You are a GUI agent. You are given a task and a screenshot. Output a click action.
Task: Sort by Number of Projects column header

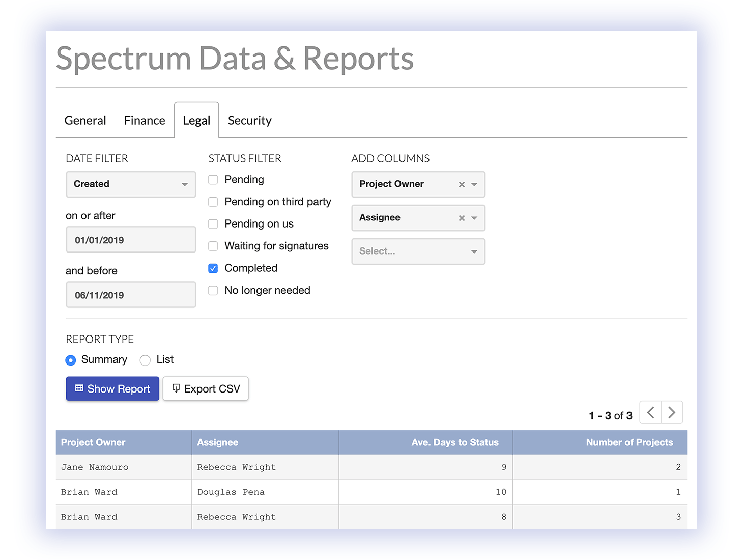(x=629, y=442)
